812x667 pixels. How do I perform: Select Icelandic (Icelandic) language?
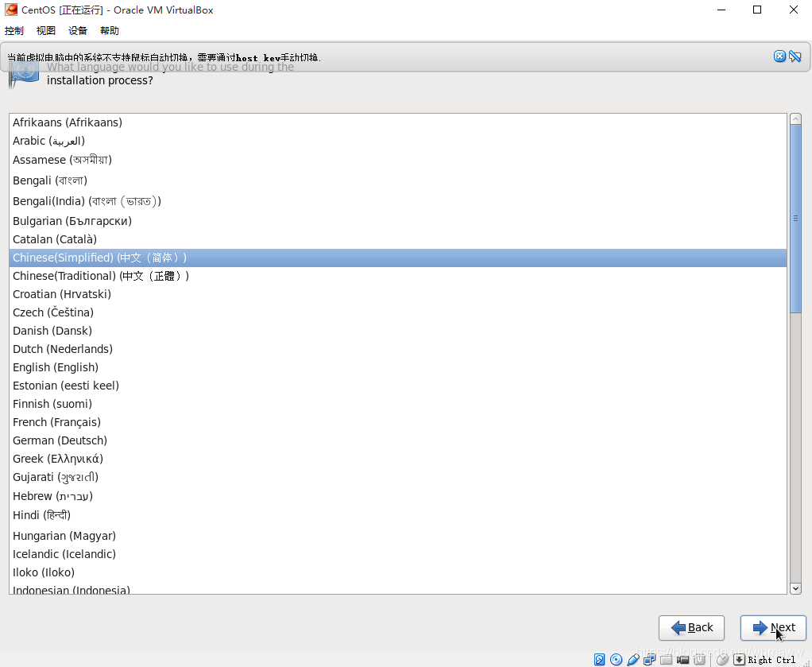pyautogui.click(x=398, y=554)
